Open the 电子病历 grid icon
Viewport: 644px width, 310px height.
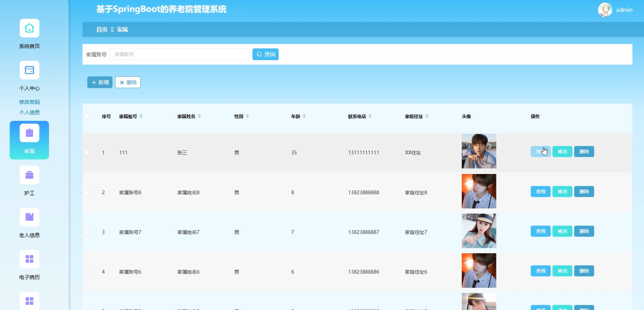pyautogui.click(x=29, y=259)
